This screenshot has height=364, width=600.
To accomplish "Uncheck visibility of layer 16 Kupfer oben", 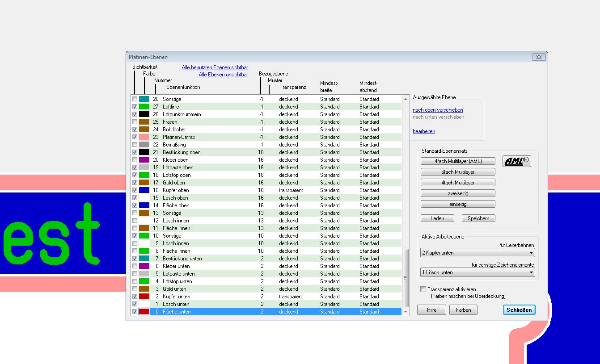I will (x=135, y=190).
